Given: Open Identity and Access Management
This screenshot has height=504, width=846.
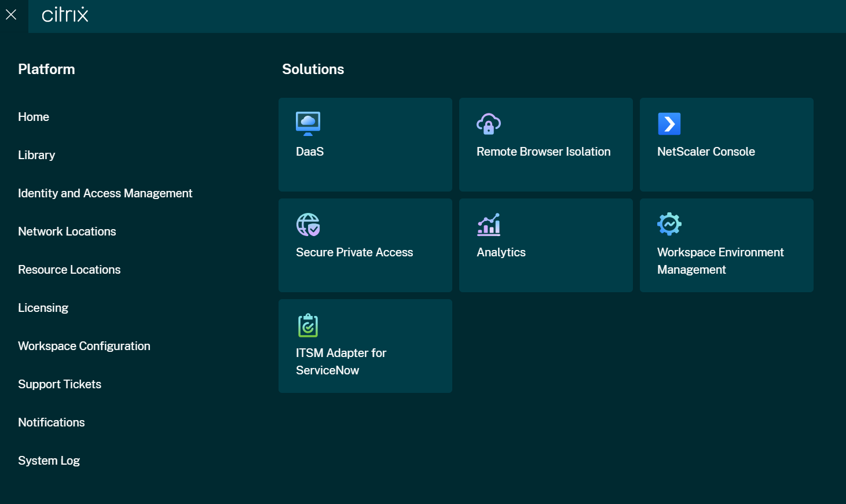Looking at the screenshot, I should (x=105, y=193).
